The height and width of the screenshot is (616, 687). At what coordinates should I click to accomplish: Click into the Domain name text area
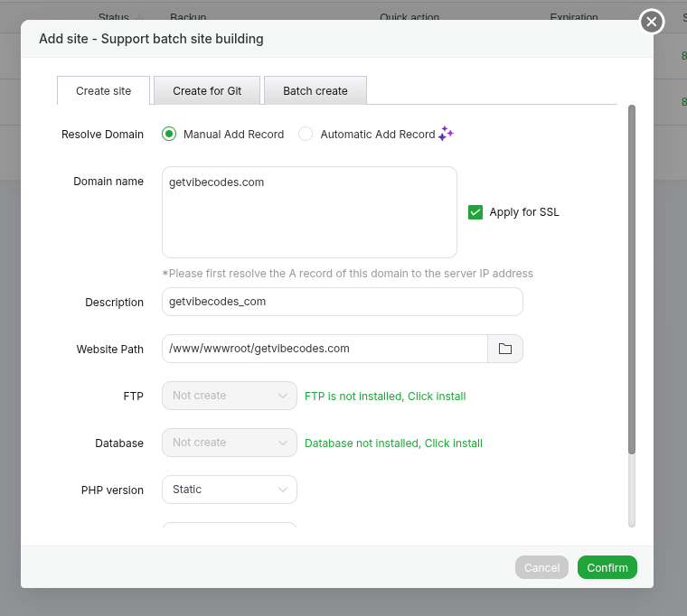(x=309, y=212)
